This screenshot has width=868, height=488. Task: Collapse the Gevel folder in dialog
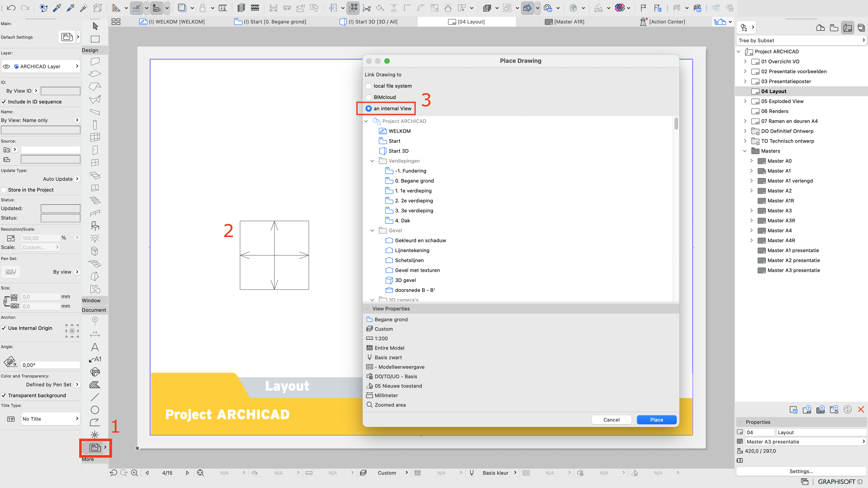pyautogui.click(x=372, y=231)
